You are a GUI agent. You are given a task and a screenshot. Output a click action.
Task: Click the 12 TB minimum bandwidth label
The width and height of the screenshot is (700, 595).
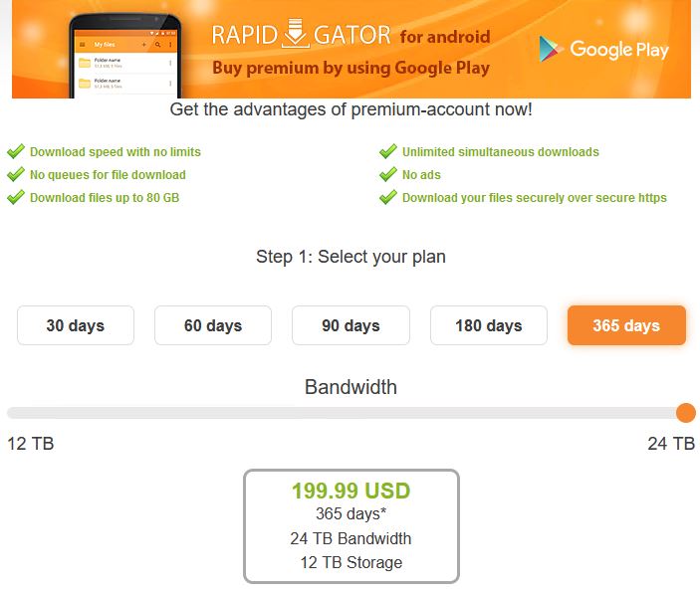(x=30, y=444)
